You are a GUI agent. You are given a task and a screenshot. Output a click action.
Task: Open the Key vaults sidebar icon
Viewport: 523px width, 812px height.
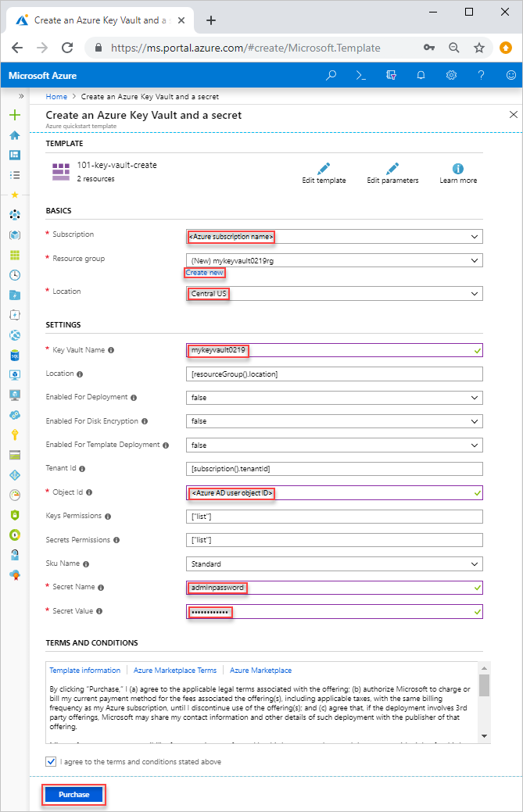16,435
